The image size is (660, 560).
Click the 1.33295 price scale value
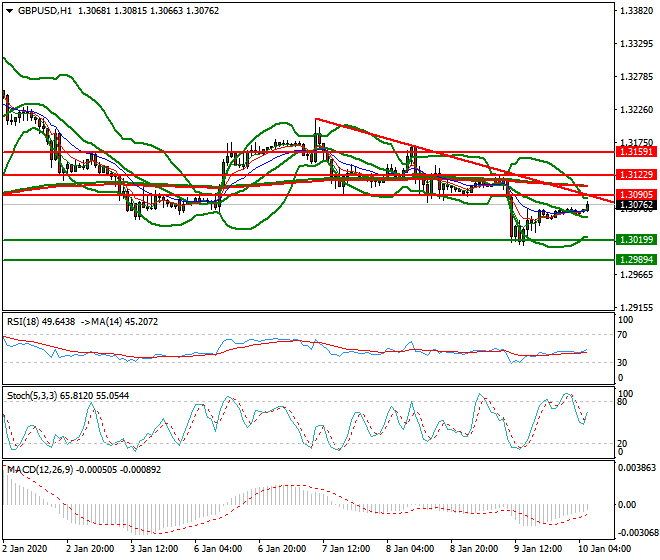click(636, 44)
